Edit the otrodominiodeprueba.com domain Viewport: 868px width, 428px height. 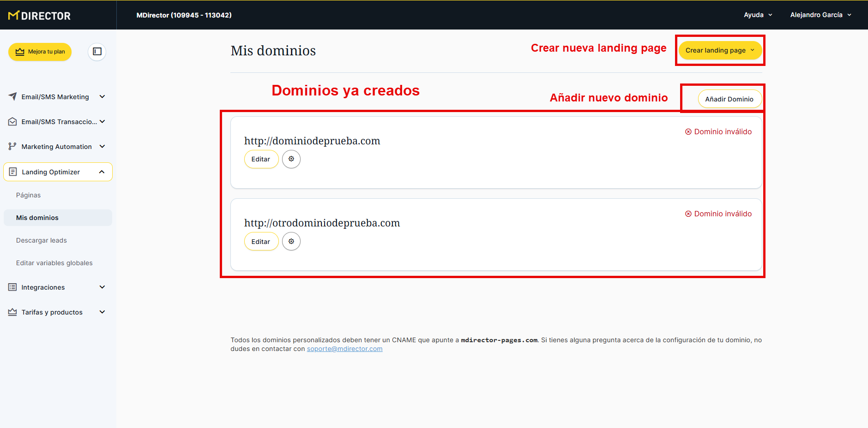pos(261,241)
